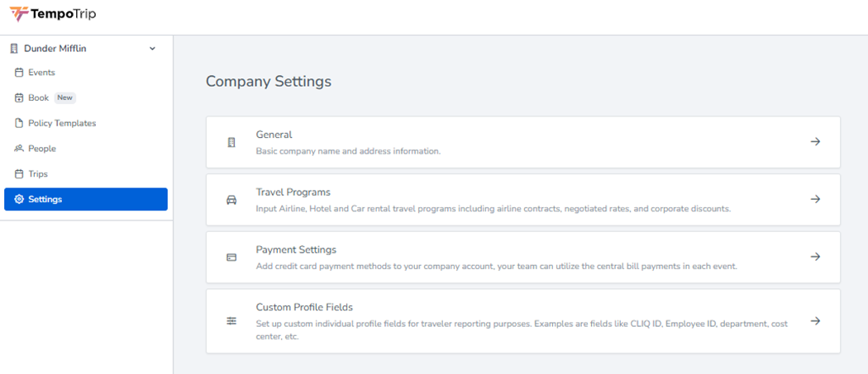Screen dimensions: 868x374
Task: Click the Settings gear icon in sidebar
Action: [19, 199]
